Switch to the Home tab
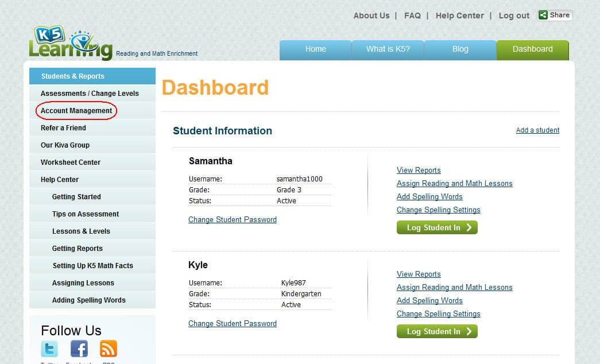This screenshot has height=364, width=600. point(315,50)
